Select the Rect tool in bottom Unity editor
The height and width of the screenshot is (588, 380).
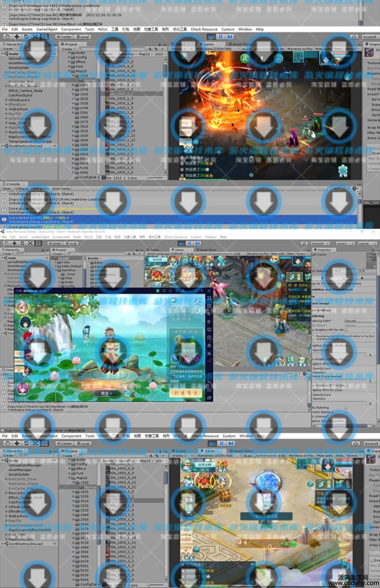click(x=45, y=443)
